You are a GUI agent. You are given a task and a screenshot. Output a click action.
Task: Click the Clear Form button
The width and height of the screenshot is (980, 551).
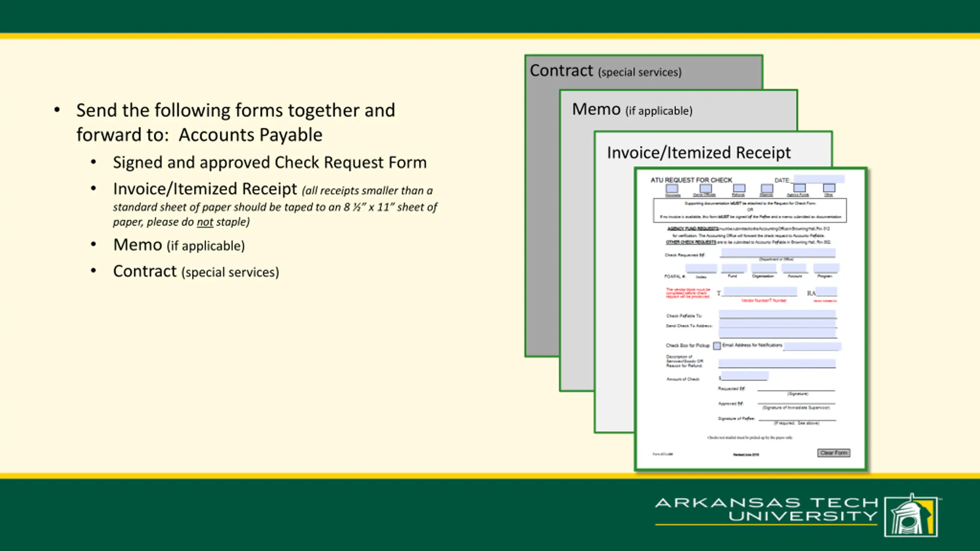834,453
